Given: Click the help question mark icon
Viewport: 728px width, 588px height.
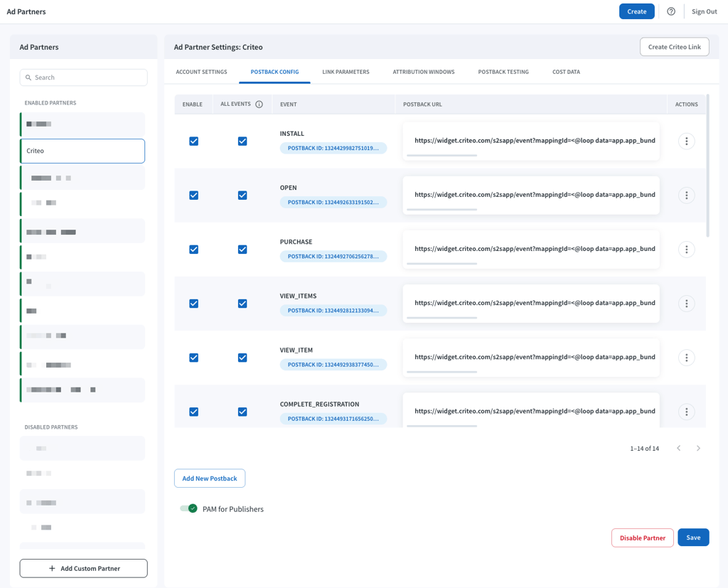Looking at the screenshot, I should (671, 11).
